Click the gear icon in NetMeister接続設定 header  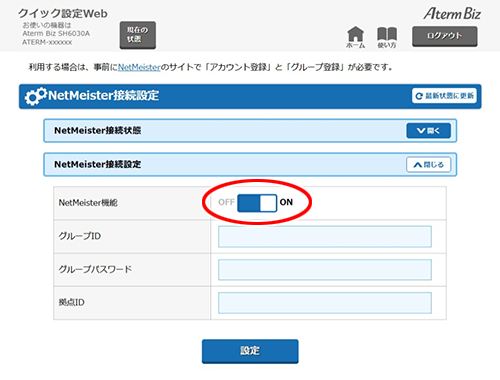(x=35, y=96)
